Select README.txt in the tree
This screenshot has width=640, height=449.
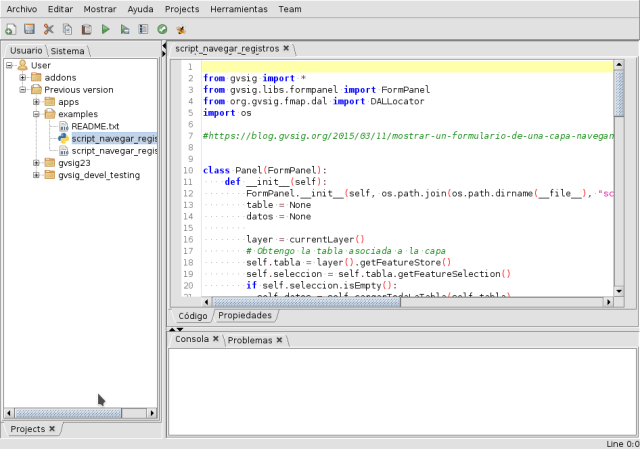95,127
